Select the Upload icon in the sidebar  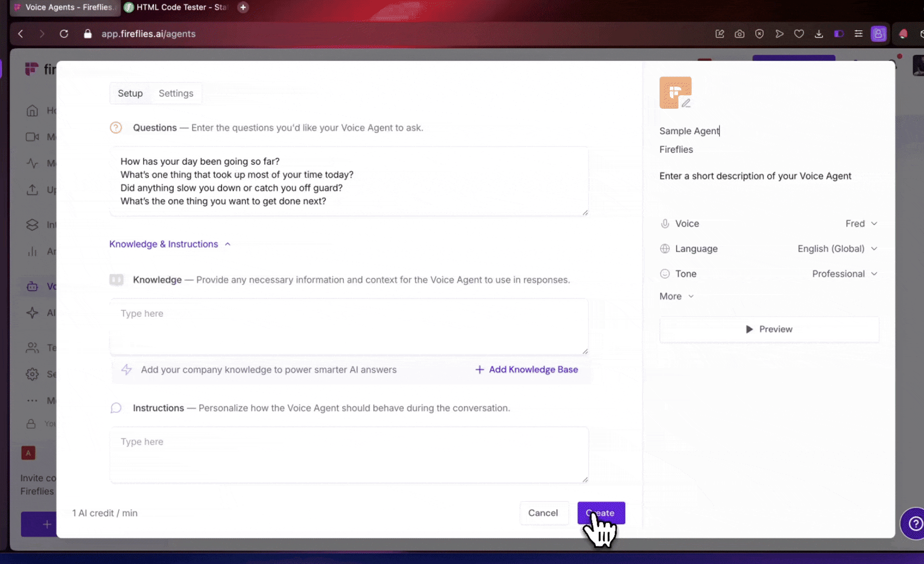point(32,190)
